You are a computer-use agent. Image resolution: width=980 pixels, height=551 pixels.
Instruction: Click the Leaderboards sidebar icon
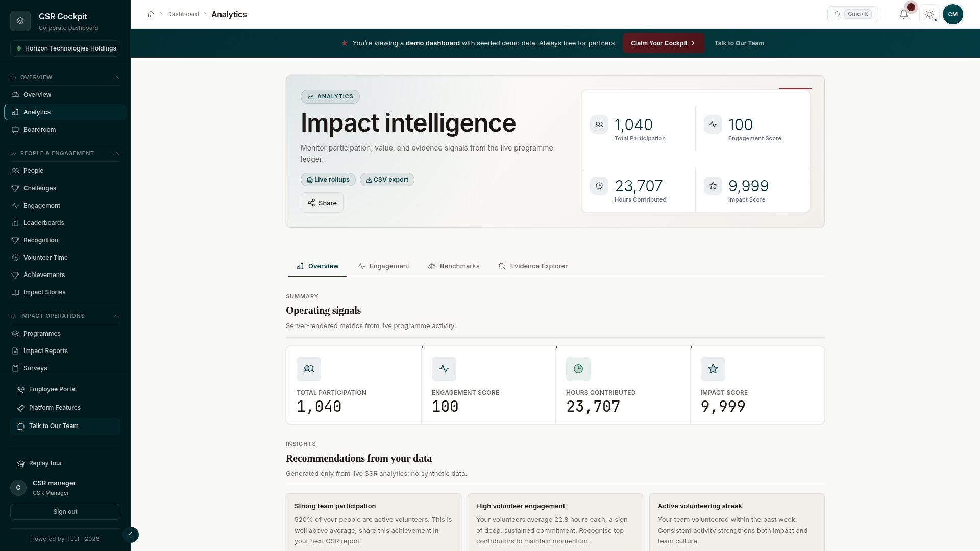(x=15, y=223)
